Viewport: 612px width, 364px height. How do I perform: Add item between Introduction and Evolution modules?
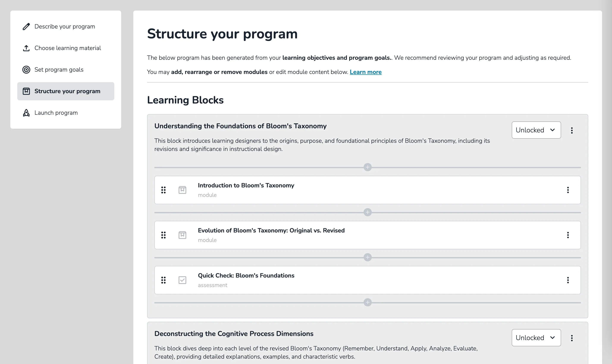[x=367, y=212]
